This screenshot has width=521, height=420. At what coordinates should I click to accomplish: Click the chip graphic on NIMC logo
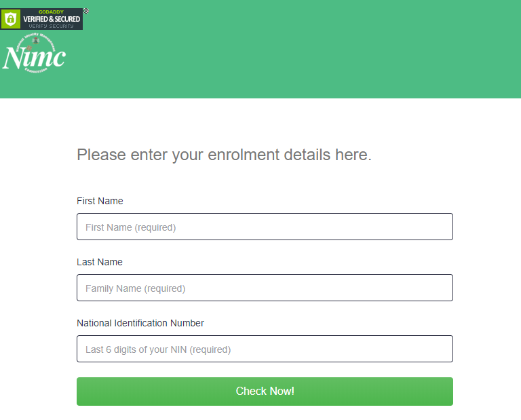(x=29, y=48)
